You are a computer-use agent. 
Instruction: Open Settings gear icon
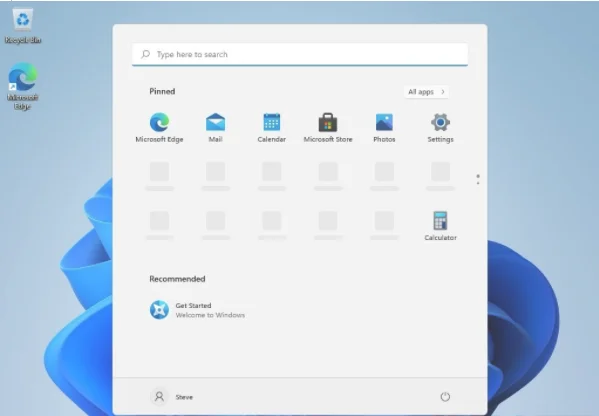coord(440,123)
